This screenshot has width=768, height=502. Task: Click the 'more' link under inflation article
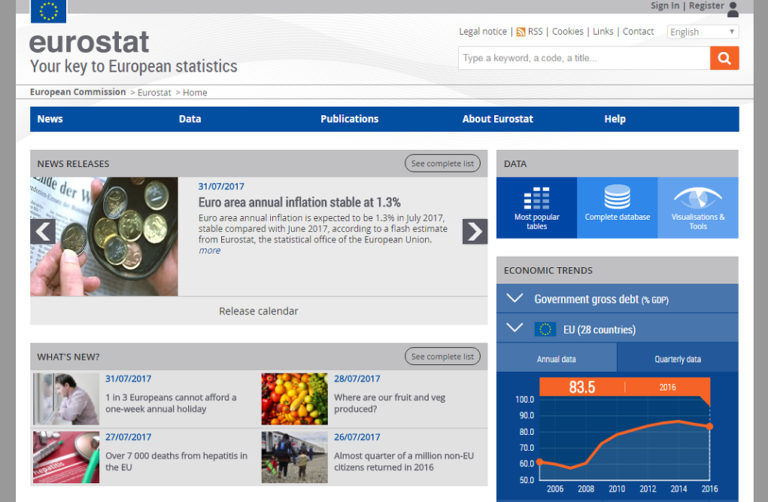pos(210,251)
